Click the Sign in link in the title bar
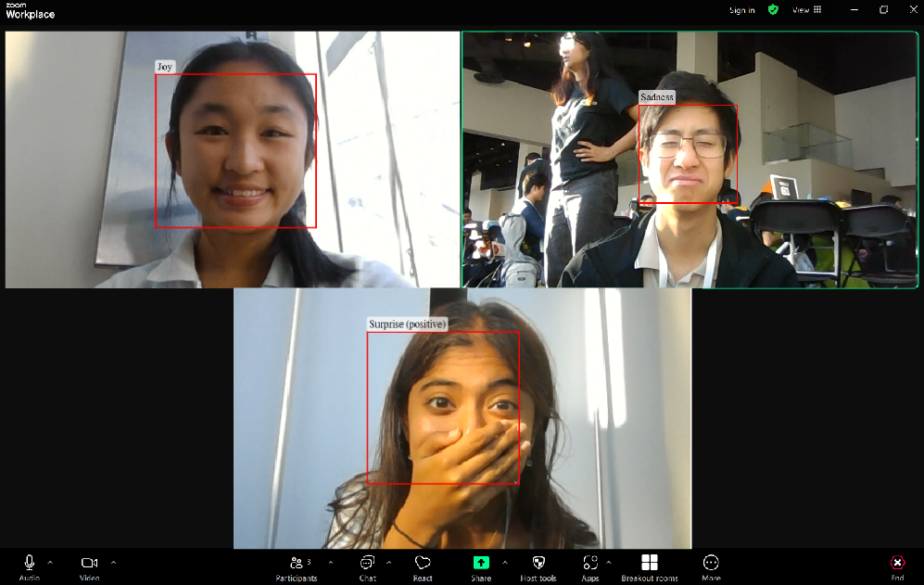This screenshot has height=585, width=924. click(742, 10)
